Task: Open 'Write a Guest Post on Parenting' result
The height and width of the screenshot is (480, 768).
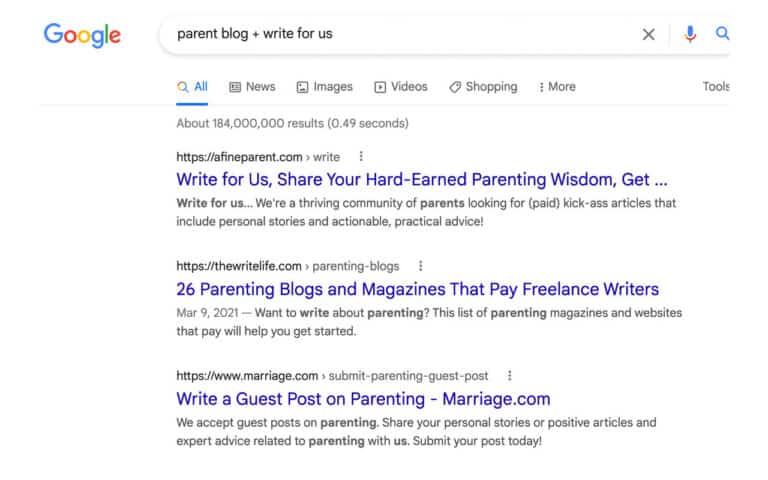Action: 363,399
